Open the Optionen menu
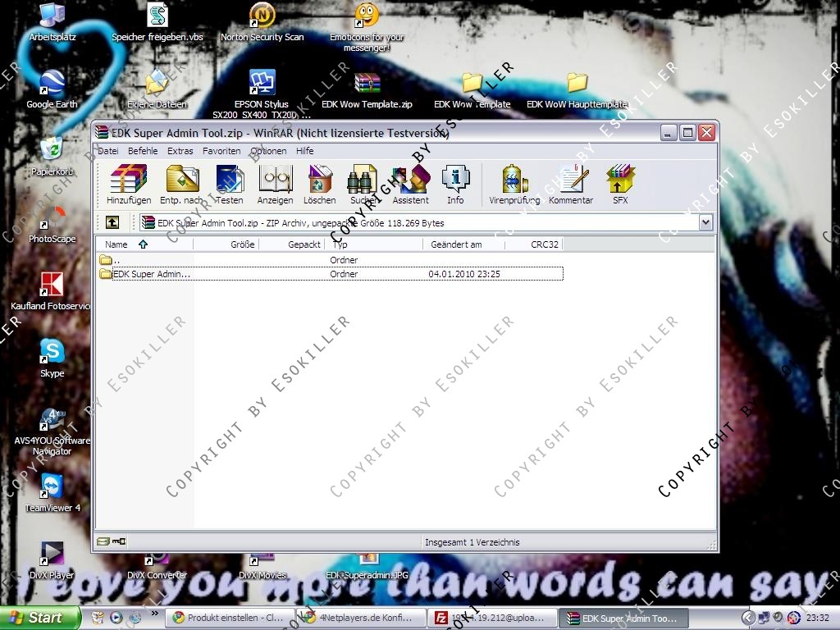Viewport: 840px width, 630px height. click(268, 151)
